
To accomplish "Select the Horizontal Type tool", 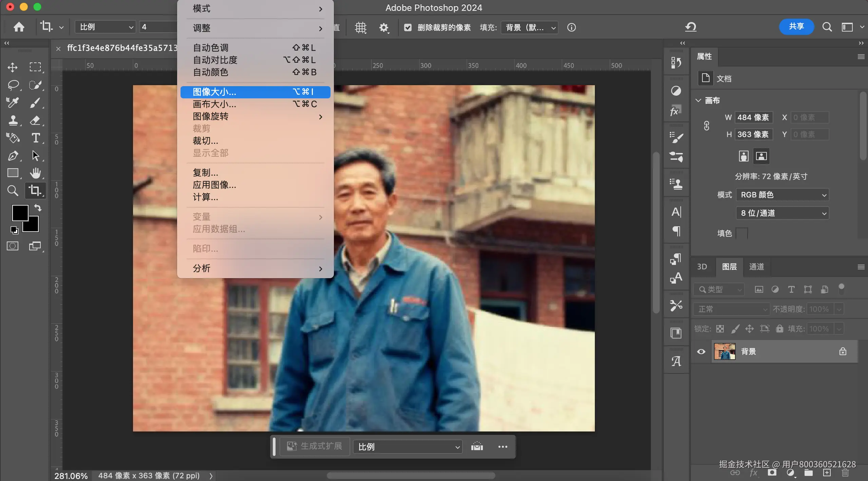I will point(35,138).
